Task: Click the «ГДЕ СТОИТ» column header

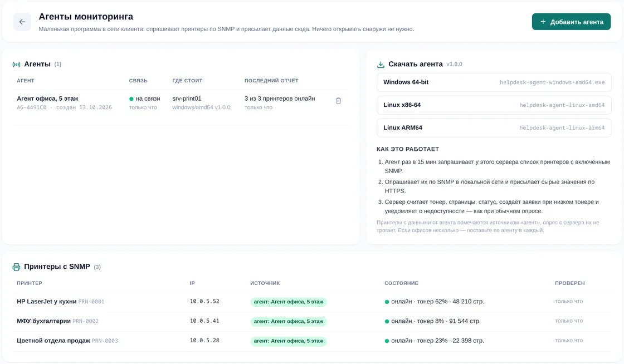Action: (187, 81)
